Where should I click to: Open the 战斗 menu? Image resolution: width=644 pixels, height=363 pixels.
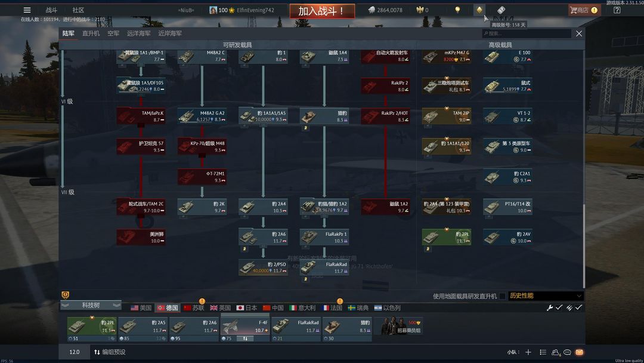tap(51, 10)
